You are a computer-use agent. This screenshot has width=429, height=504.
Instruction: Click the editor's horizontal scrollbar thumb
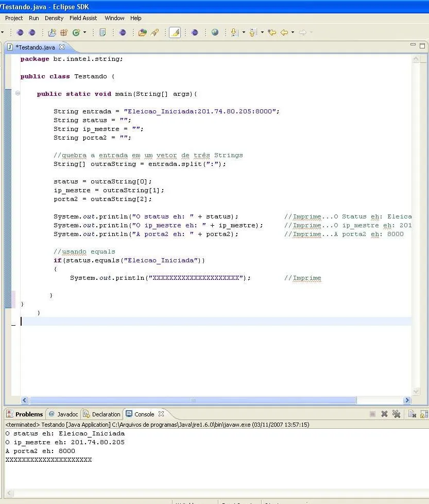coord(193,400)
